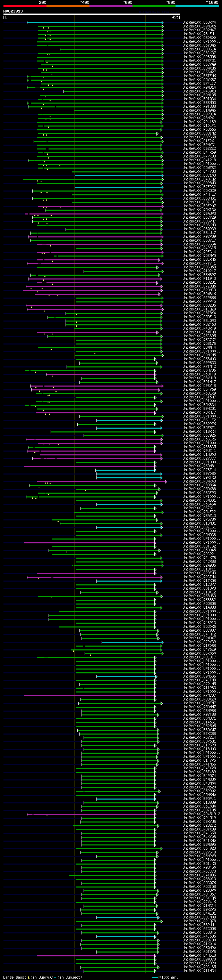Click the Large gaps legend text

(43, 977)
